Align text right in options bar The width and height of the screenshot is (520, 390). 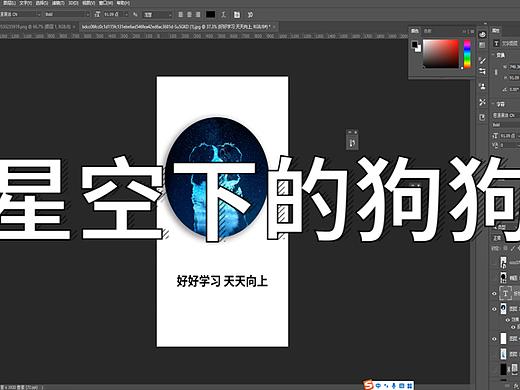point(198,14)
